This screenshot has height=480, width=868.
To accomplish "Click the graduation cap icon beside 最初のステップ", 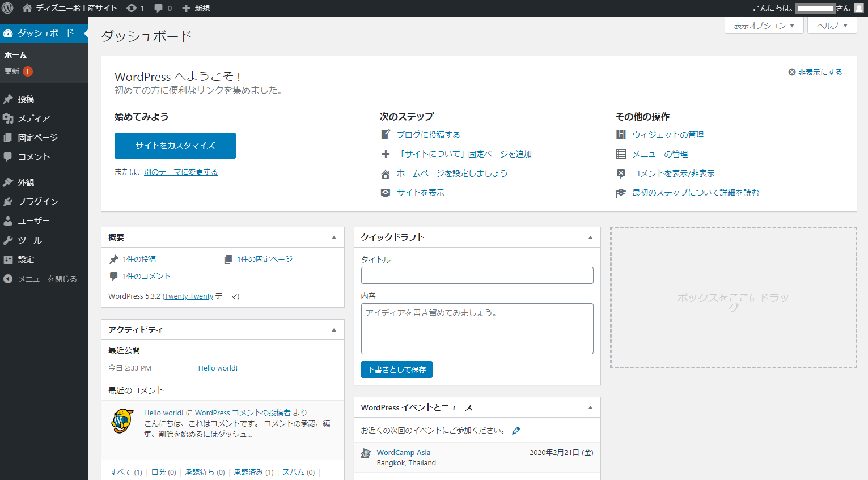I will [621, 193].
